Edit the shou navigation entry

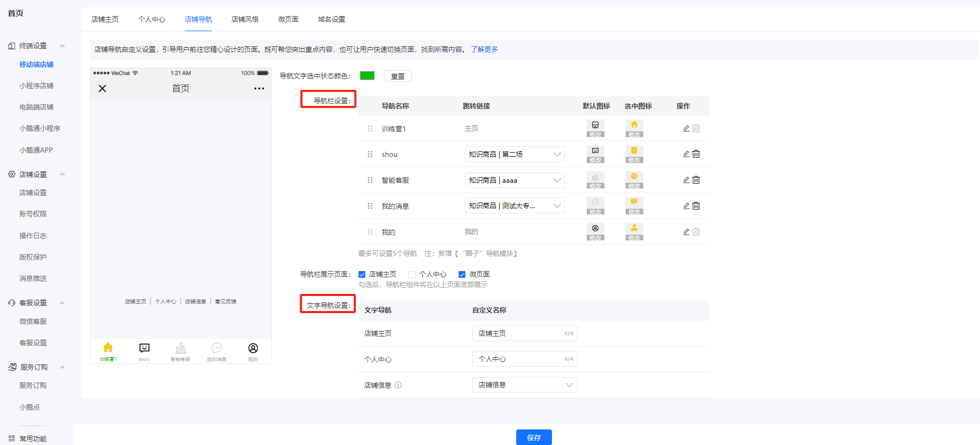pos(686,154)
